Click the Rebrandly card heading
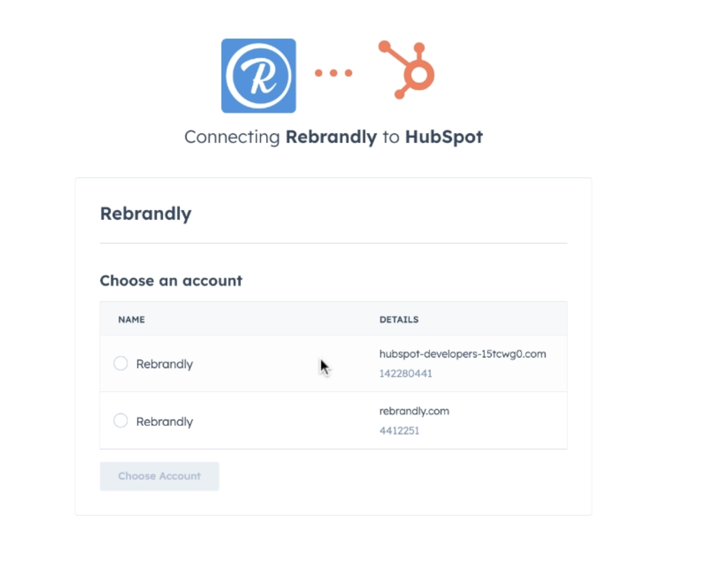This screenshot has height=588, width=716. tap(146, 214)
